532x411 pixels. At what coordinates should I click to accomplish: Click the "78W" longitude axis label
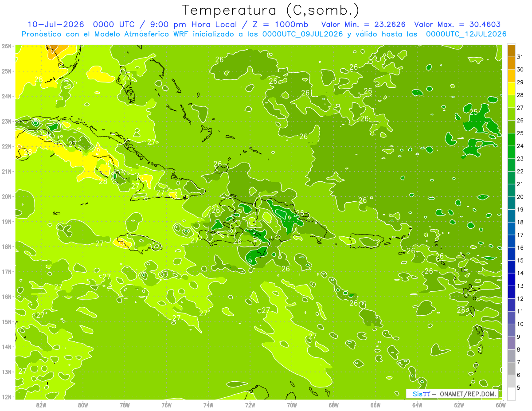pyautogui.click(x=125, y=405)
